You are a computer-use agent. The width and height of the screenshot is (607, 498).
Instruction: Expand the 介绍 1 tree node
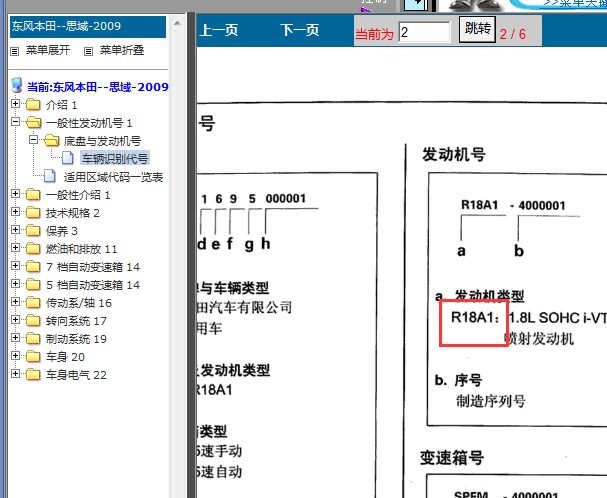coord(15,104)
